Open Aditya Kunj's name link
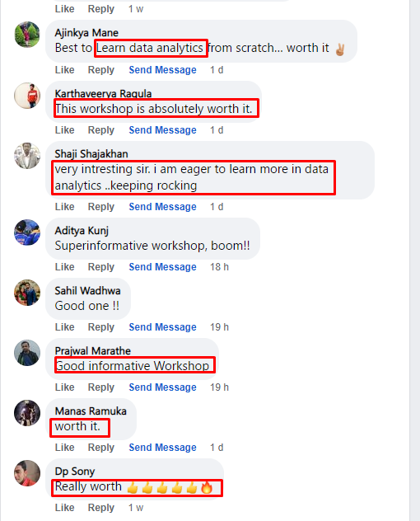Viewport: 420px width, 521px height. click(82, 231)
